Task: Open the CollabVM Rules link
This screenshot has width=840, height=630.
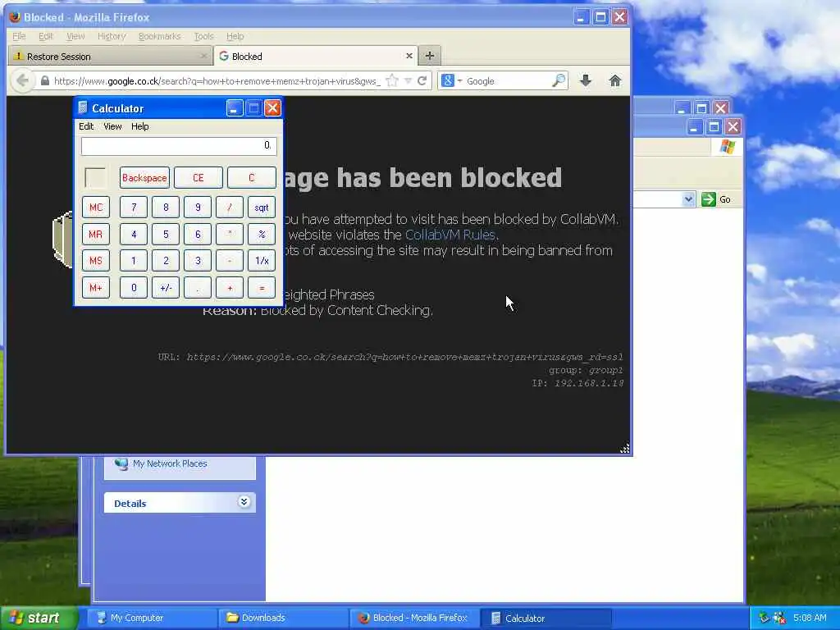Action: [450, 235]
